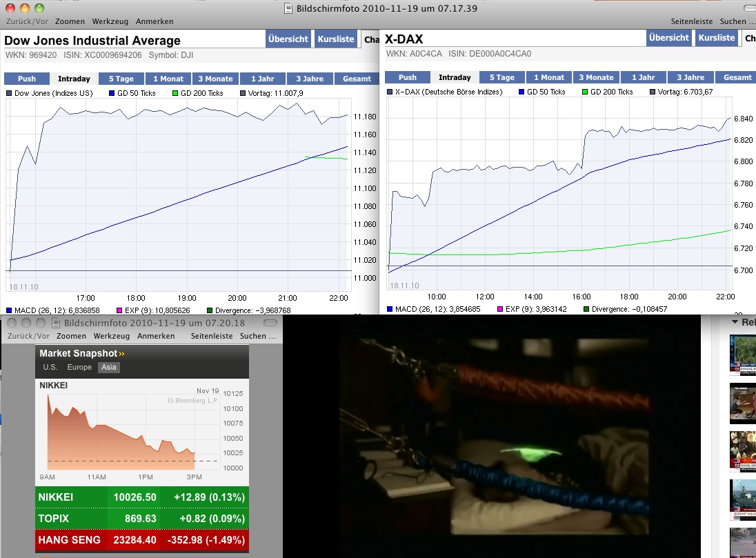Select the Intraday tab on the X-DAX chart
This screenshot has width=756, height=558.
pyautogui.click(x=455, y=77)
